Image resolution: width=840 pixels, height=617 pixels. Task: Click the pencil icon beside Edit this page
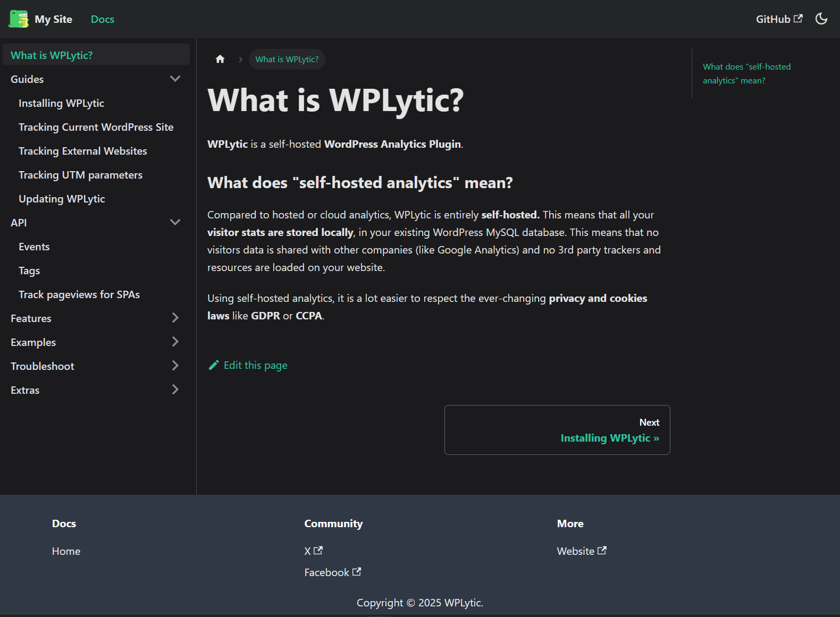click(x=214, y=365)
